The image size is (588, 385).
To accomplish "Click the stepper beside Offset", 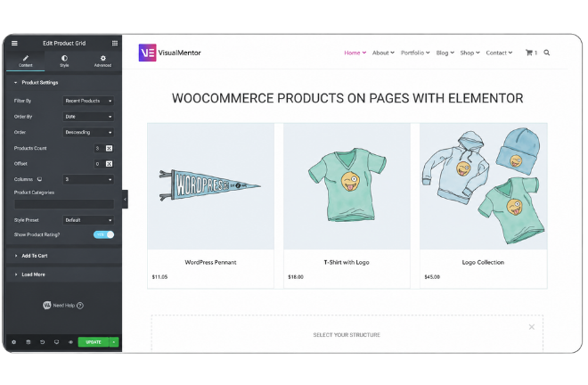I will pos(109,164).
